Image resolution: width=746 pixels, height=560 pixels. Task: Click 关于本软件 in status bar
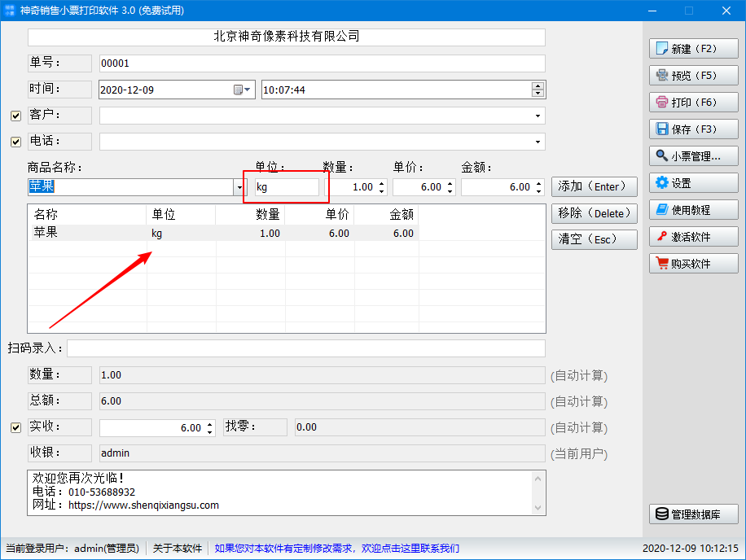pos(178,548)
